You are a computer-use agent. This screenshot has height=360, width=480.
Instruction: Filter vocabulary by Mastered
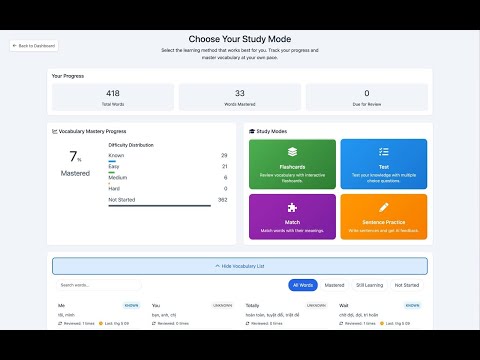coord(334,285)
